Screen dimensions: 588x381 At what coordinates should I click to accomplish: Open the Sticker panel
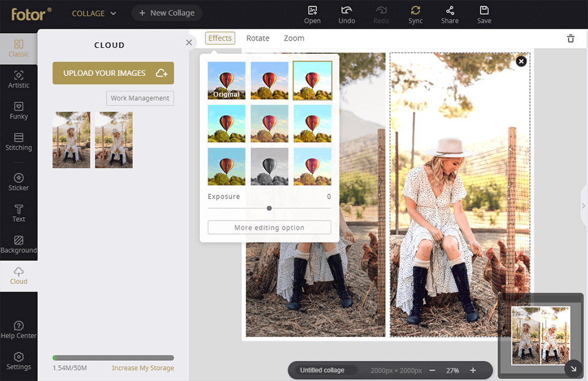click(x=18, y=182)
